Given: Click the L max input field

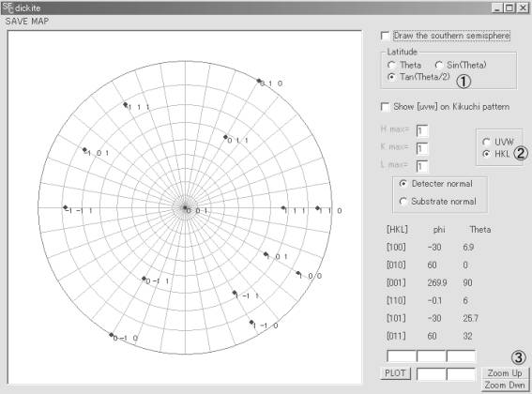Looking at the screenshot, I should [422, 166].
